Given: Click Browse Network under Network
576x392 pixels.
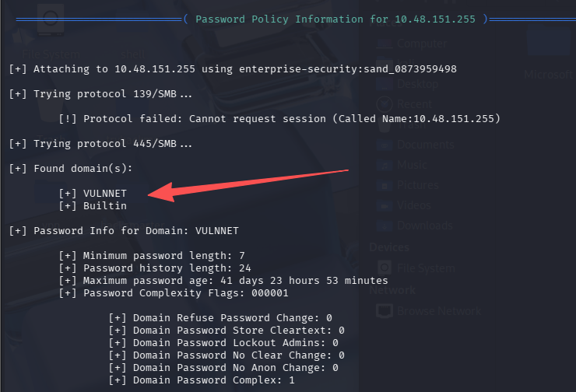Looking at the screenshot, I should 438,310.
